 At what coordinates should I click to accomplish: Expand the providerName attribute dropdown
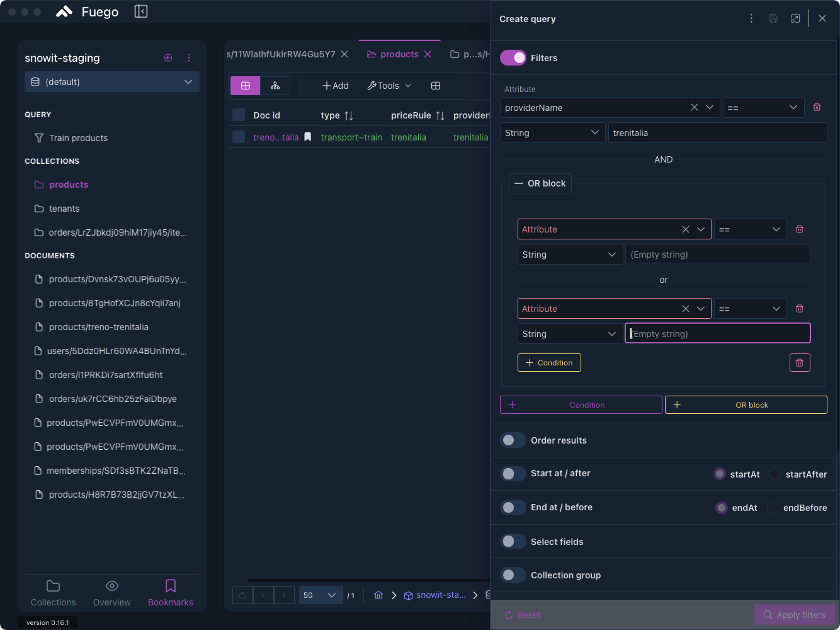click(x=710, y=107)
